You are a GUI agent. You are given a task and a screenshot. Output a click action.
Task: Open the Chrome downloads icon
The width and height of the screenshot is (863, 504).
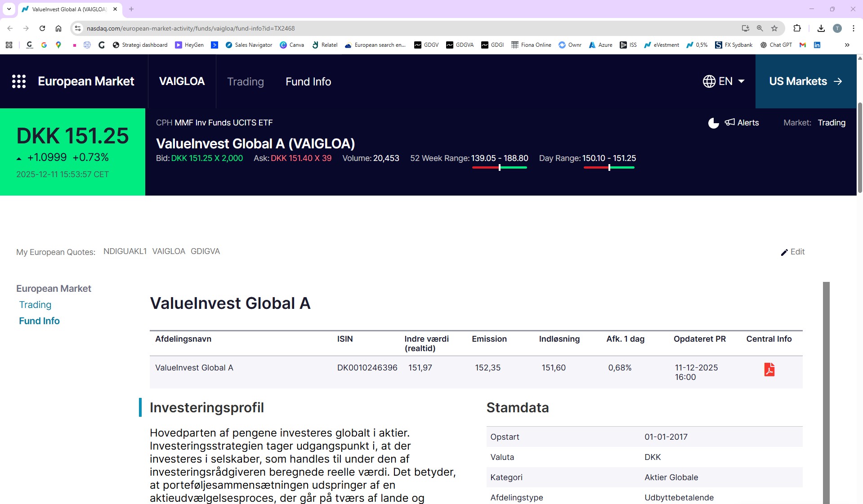[821, 28]
